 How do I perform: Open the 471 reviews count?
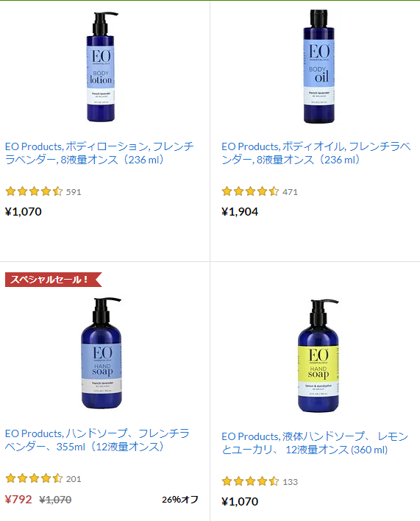290,192
